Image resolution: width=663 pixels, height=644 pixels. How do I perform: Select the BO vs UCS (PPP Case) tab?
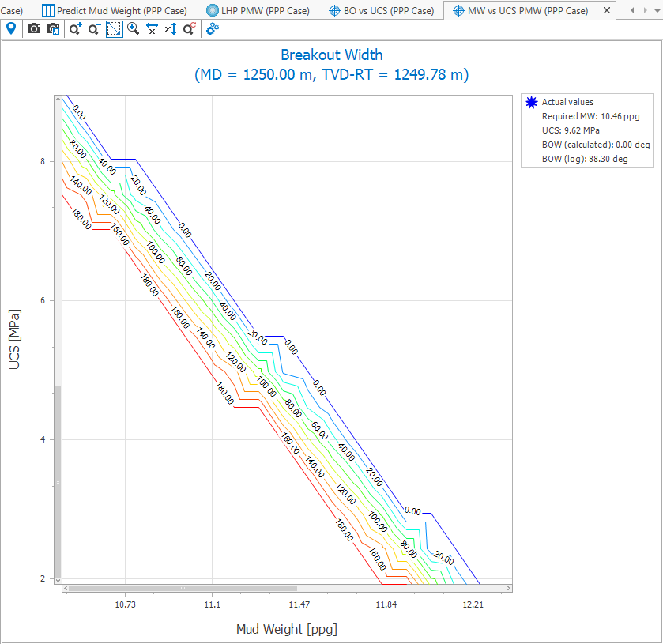(382, 11)
